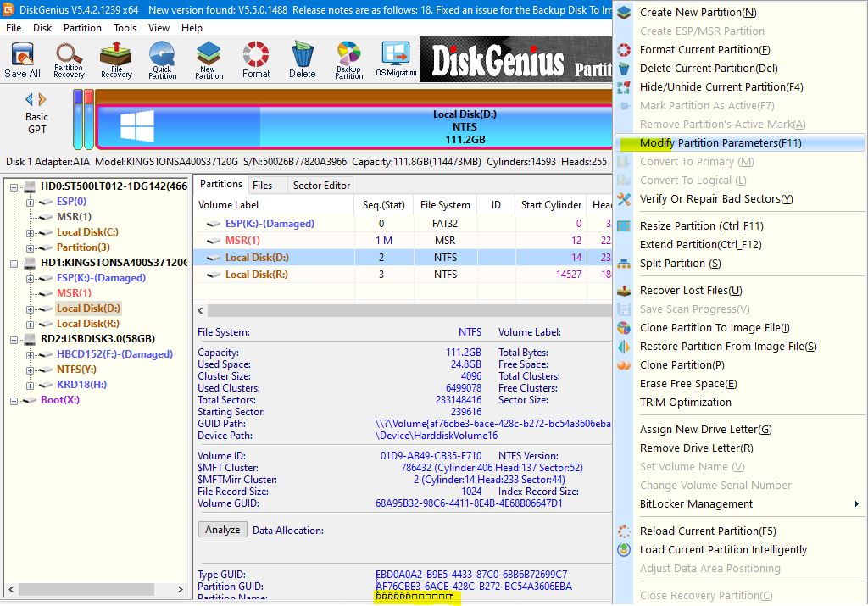The width and height of the screenshot is (868, 606).
Task: Start the OS Migration tool
Action: (x=396, y=59)
